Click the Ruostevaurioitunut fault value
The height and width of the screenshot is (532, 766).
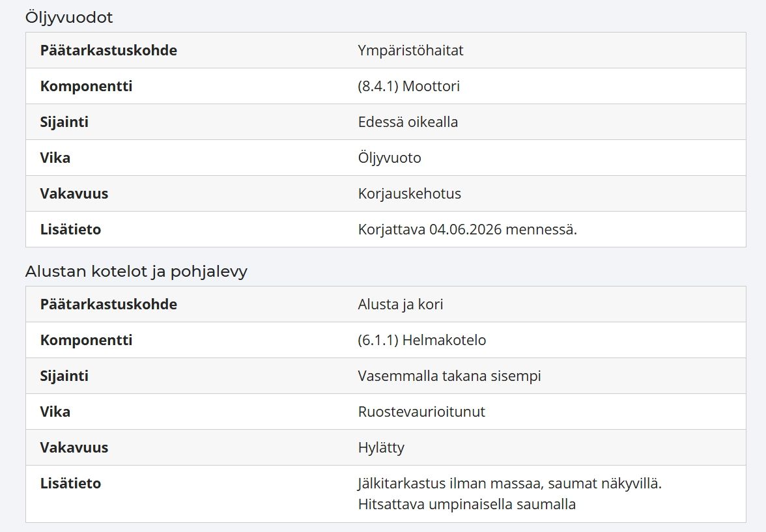pos(421,412)
